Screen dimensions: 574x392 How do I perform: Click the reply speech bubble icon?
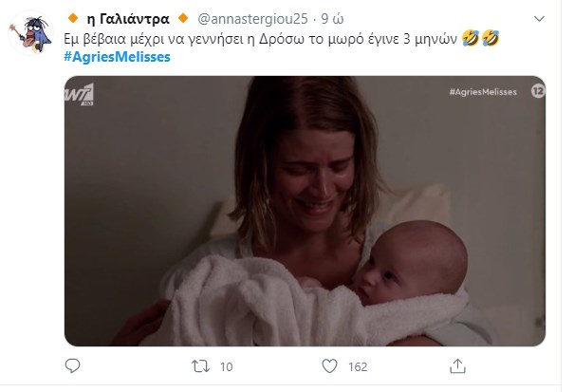click(72, 364)
